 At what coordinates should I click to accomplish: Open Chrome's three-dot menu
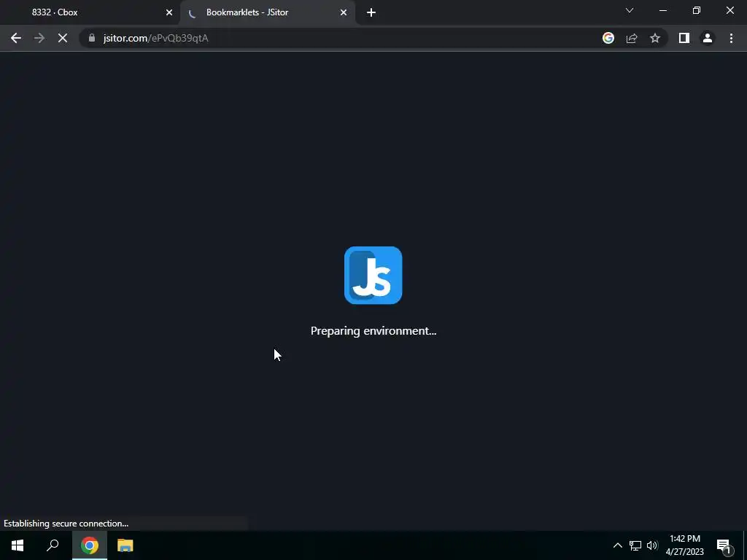click(x=731, y=38)
